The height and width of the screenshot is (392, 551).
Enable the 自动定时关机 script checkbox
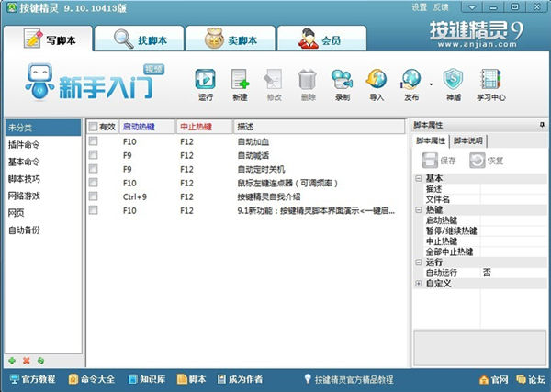tap(93, 169)
